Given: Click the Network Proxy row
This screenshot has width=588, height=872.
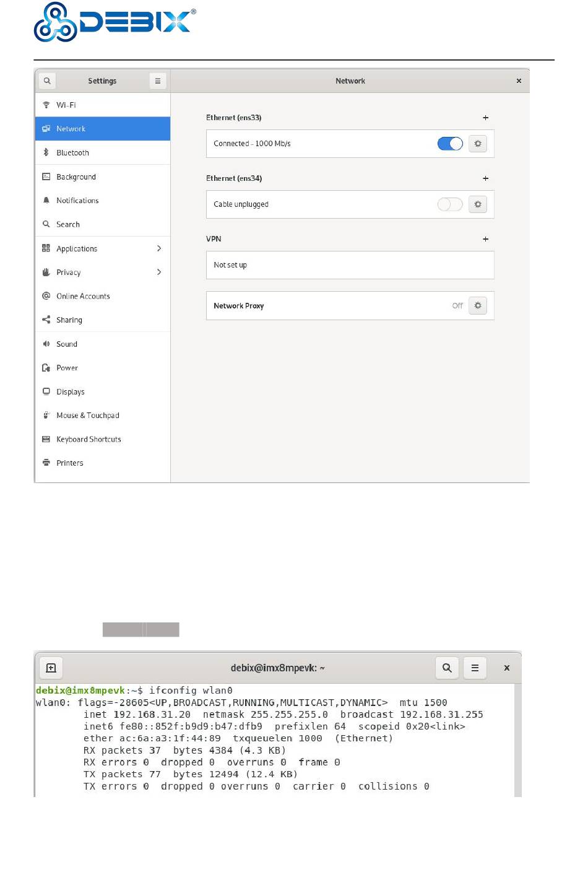Looking at the screenshot, I should (350, 306).
